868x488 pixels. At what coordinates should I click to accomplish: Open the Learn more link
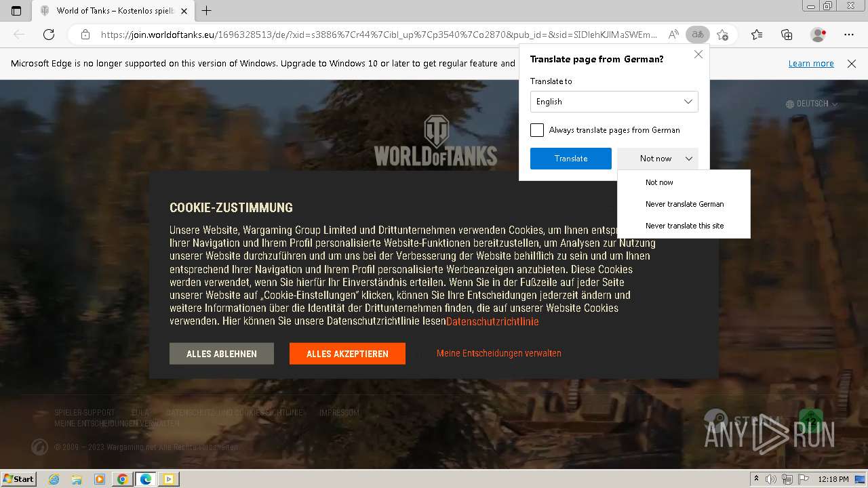click(x=811, y=63)
